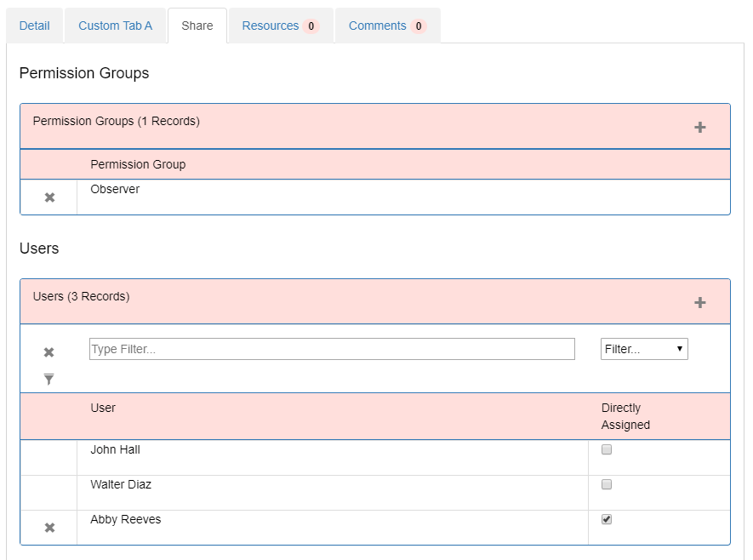753x560 pixels.
Task: Open the Filter... dropdown
Action: tap(644, 349)
